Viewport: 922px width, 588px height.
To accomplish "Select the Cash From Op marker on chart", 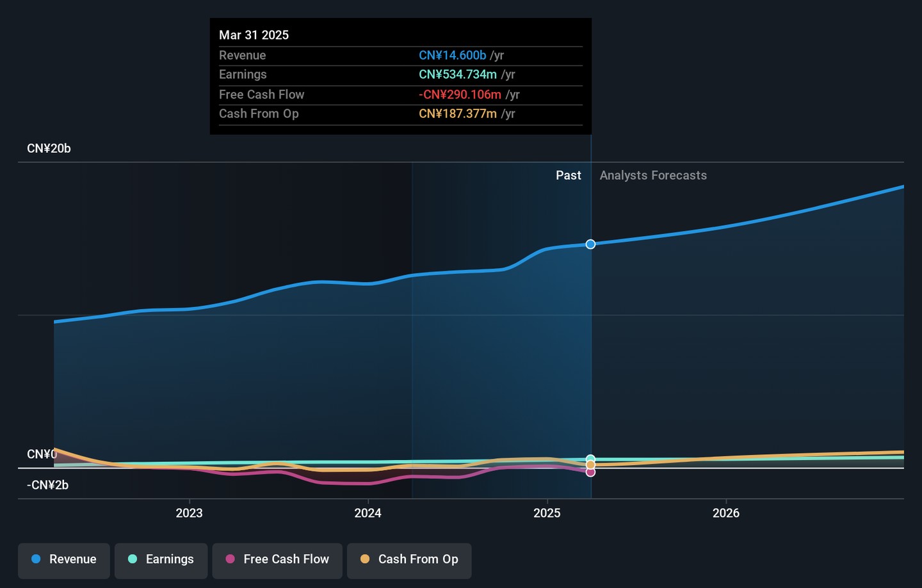I will coord(590,465).
